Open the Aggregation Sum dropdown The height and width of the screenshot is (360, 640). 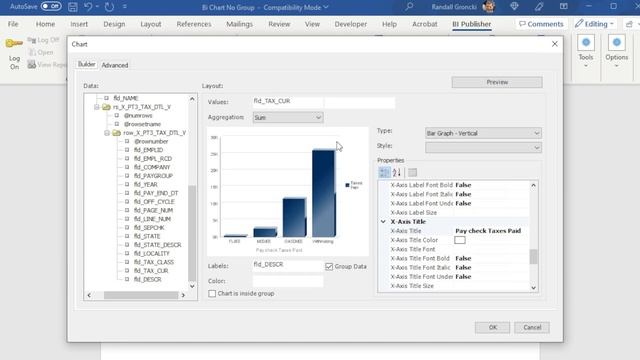pyautogui.click(x=288, y=118)
